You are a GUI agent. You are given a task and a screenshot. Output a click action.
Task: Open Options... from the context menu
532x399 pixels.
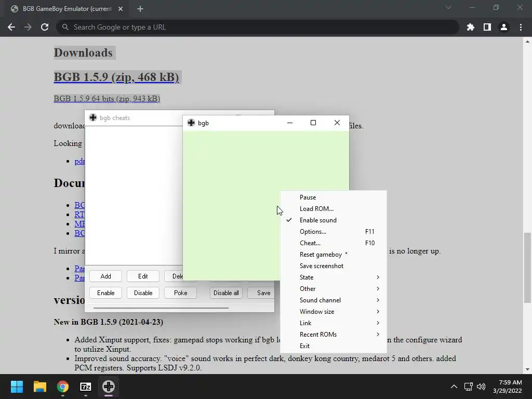coord(333,232)
